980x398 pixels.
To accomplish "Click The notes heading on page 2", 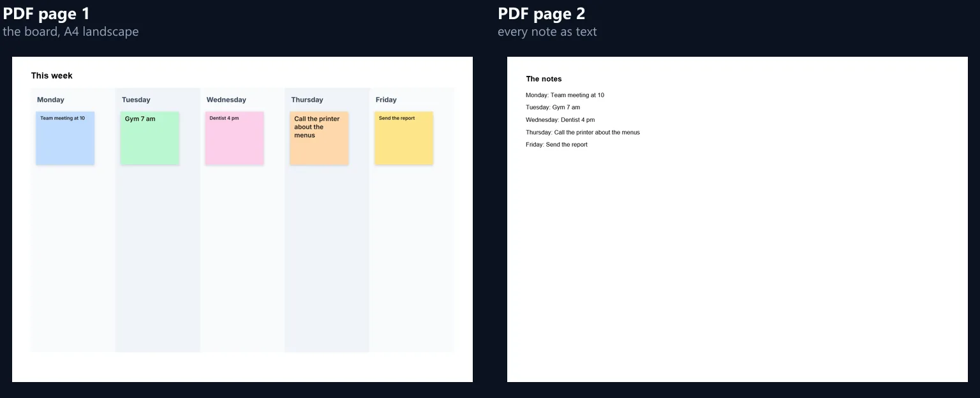I will [x=544, y=79].
